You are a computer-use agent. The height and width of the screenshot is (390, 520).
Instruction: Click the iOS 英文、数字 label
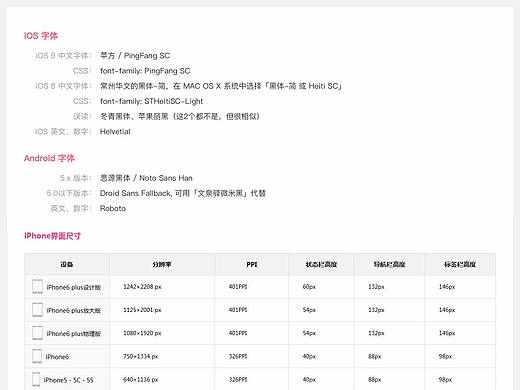[x=63, y=132]
